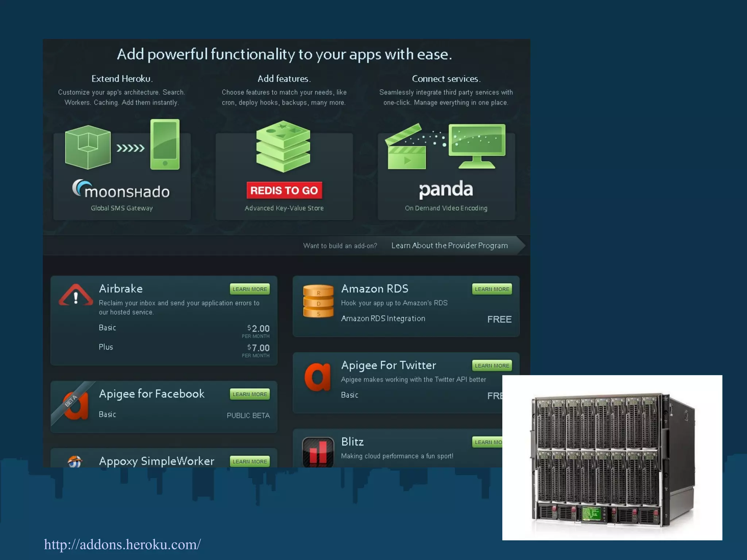The height and width of the screenshot is (560, 747).
Task: Click the Advanced Key-Value Store caption
Action: (284, 208)
